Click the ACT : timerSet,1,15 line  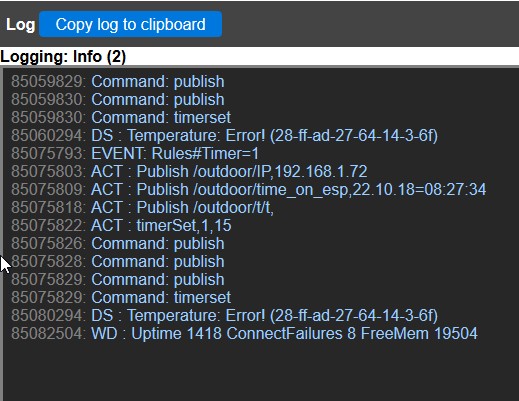[121, 225]
